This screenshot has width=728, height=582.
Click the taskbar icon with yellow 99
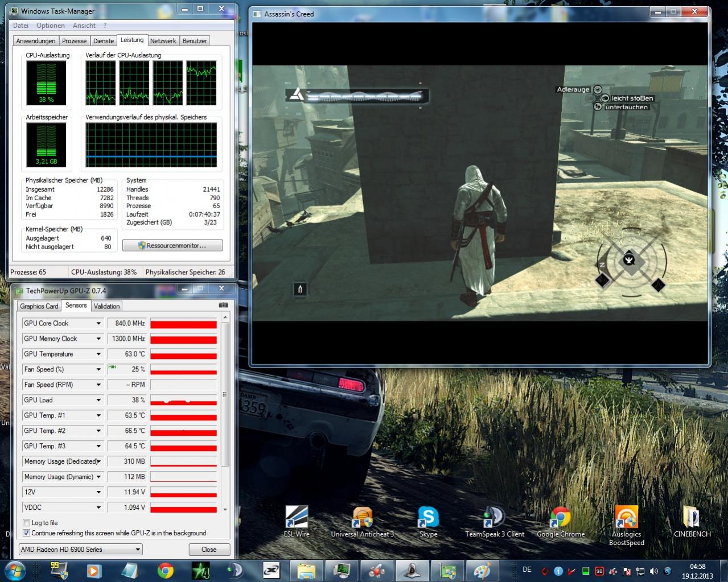(59, 571)
